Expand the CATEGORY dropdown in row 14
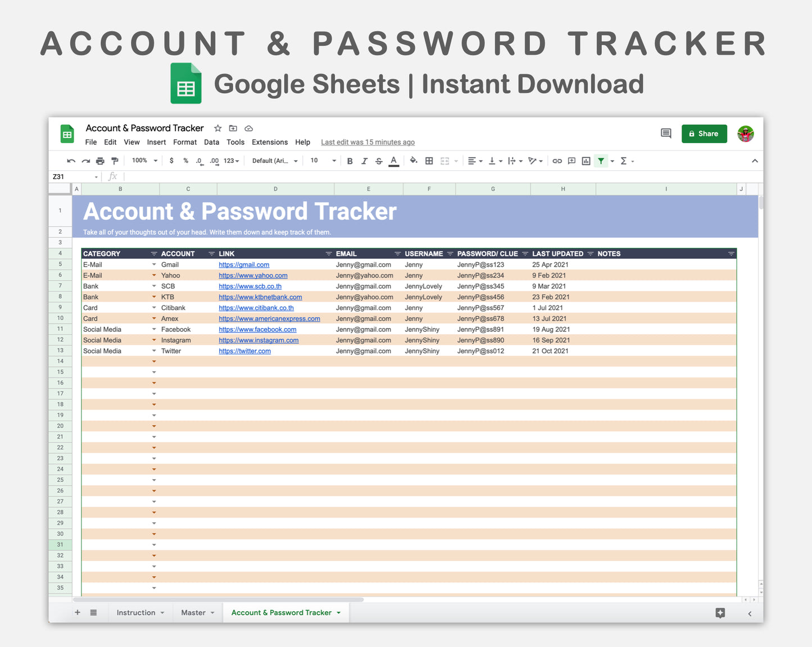This screenshot has height=647, width=812. tap(154, 361)
